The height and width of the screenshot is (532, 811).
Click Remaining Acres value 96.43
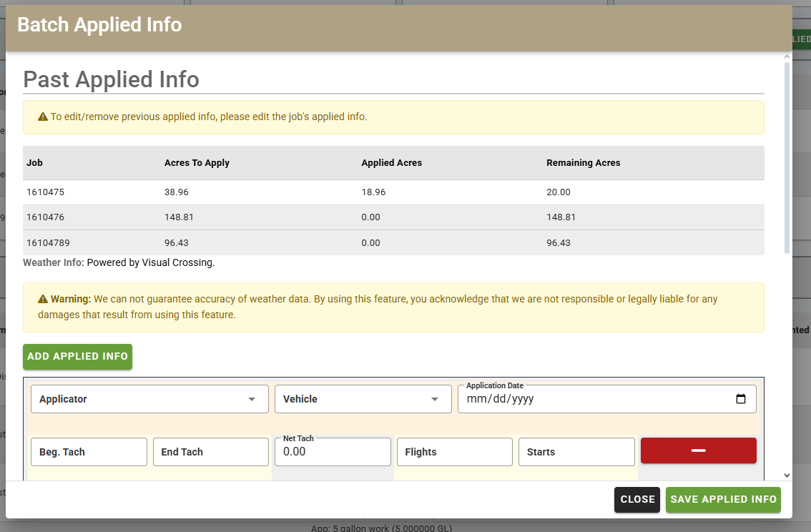pos(559,242)
